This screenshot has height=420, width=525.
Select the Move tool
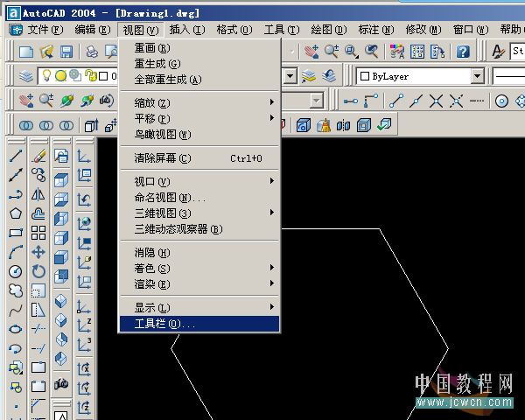38,252
